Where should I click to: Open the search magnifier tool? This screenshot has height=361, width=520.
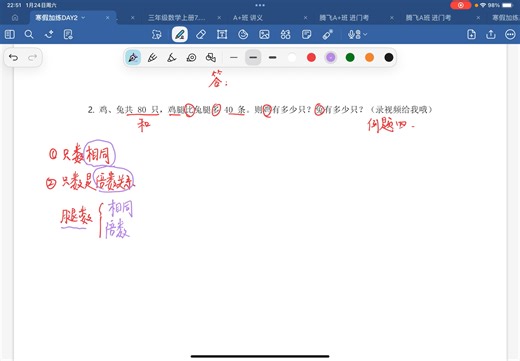pyautogui.click(x=29, y=34)
